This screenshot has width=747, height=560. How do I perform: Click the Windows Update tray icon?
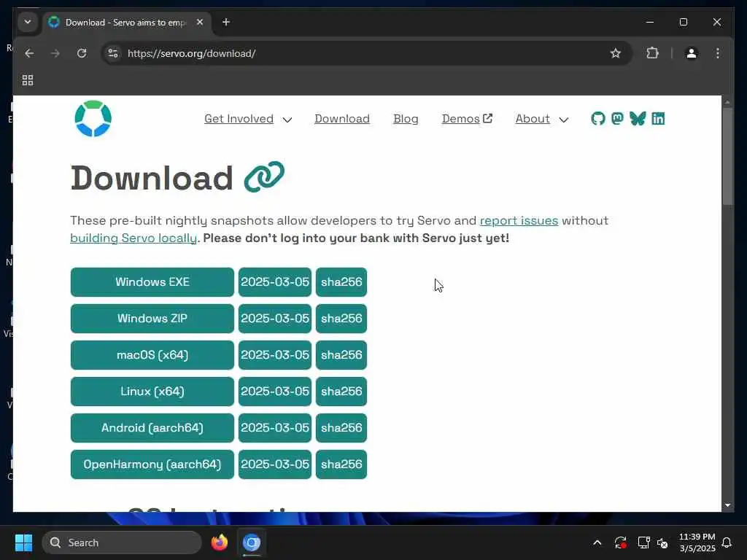click(x=620, y=542)
